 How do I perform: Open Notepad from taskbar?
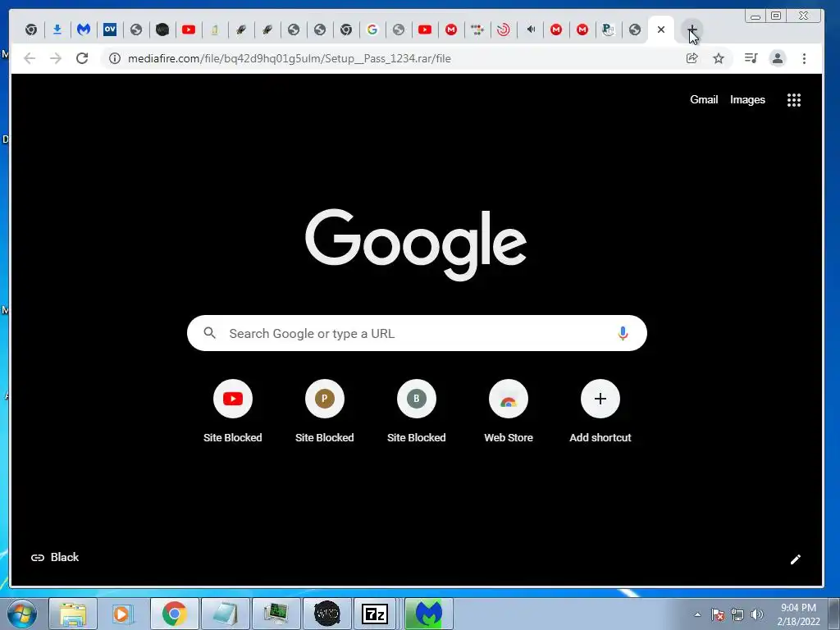click(x=226, y=614)
